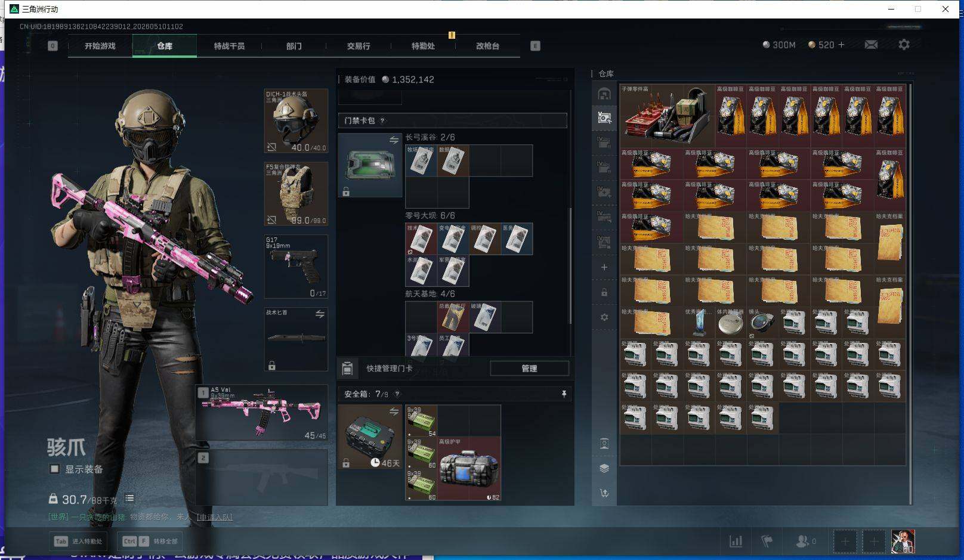Close the 三角洲行动 window

946,9
